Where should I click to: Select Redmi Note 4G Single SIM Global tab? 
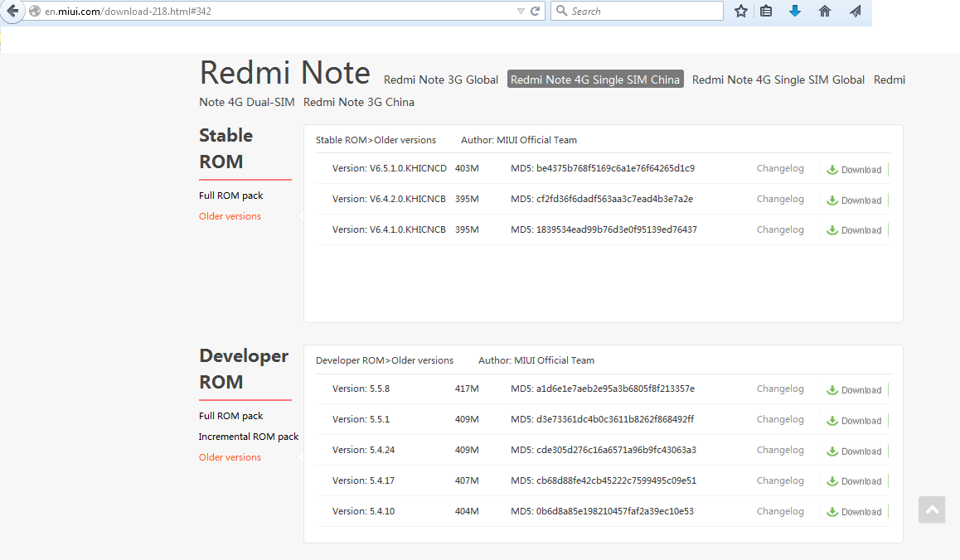pyautogui.click(x=778, y=80)
